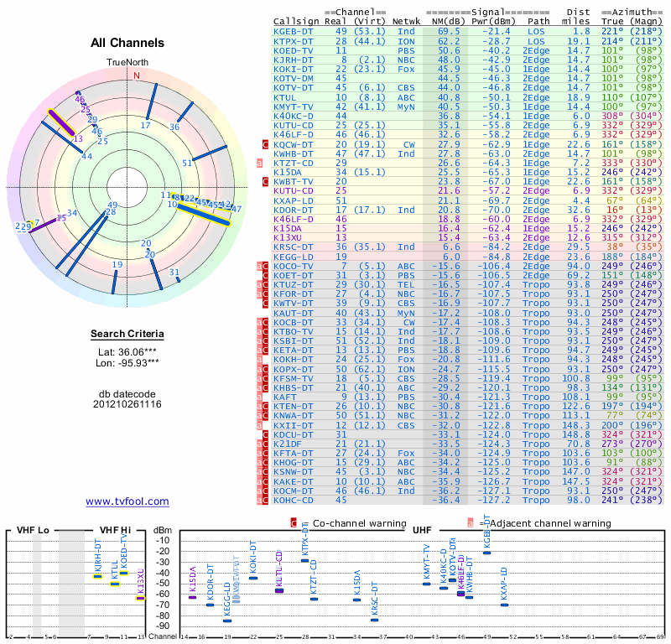The width and height of the screenshot is (671, 644).
Task: Click the Lat: 36.06*** value
Action: click(x=127, y=352)
